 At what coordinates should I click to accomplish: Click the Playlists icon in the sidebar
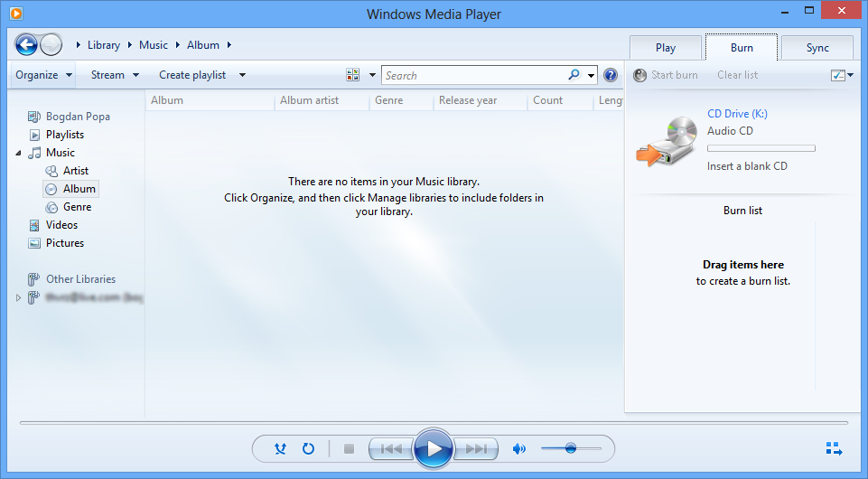tap(34, 135)
